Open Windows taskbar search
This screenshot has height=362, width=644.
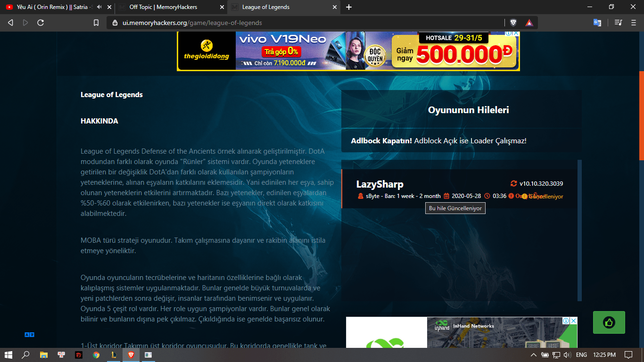click(x=25, y=354)
